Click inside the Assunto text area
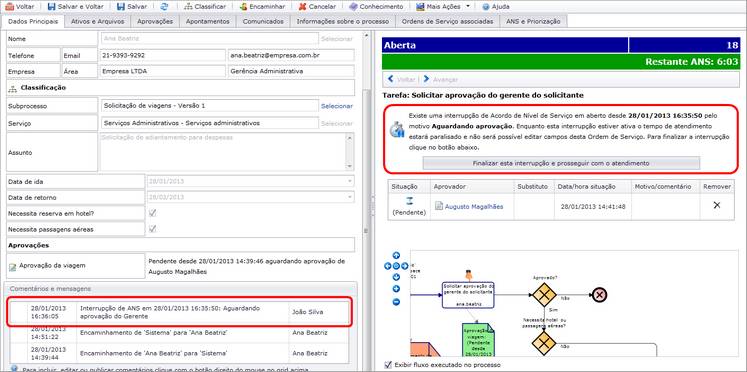Screen dimensions: 747x372 click(x=223, y=152)
